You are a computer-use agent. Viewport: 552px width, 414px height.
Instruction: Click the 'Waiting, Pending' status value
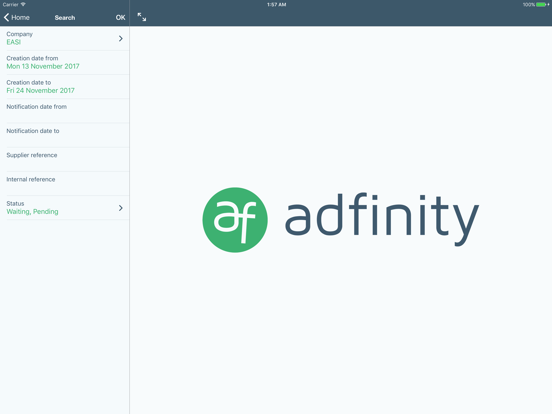click(32, 212)
